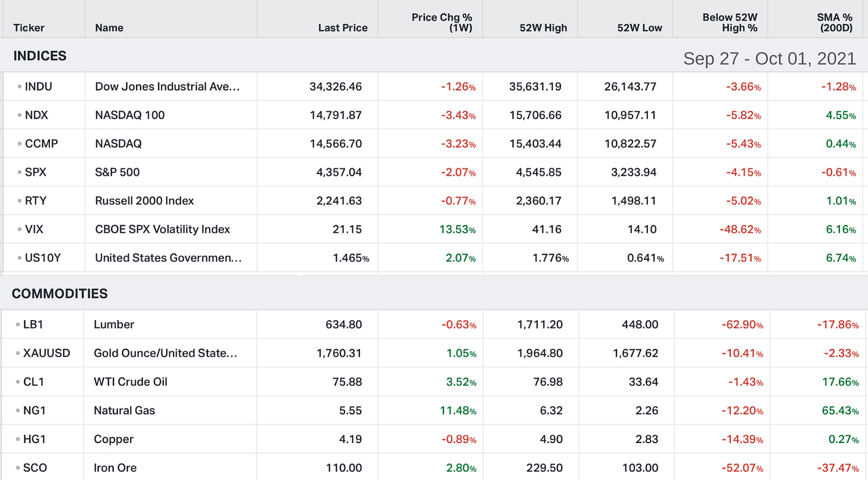868x480 pixels.
Task: Sort by Below 52W High % header
Action: [730, 23]
